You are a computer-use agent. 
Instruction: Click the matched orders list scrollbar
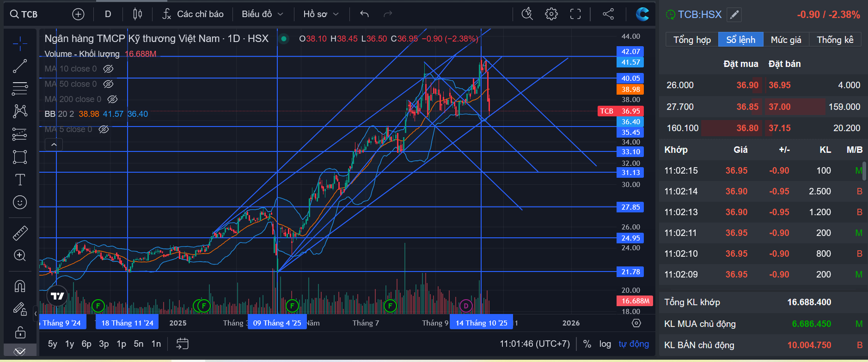click(x=864, y=171)
